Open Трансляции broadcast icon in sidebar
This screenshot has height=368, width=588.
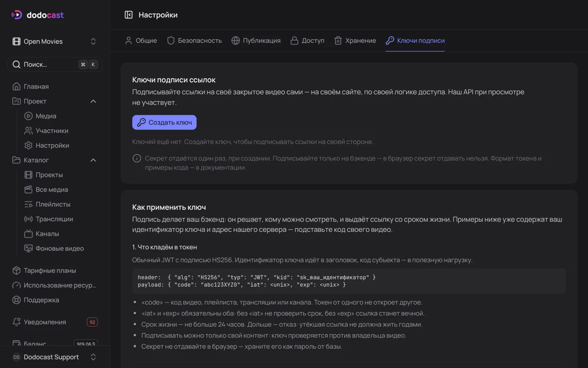coord(28,219)
